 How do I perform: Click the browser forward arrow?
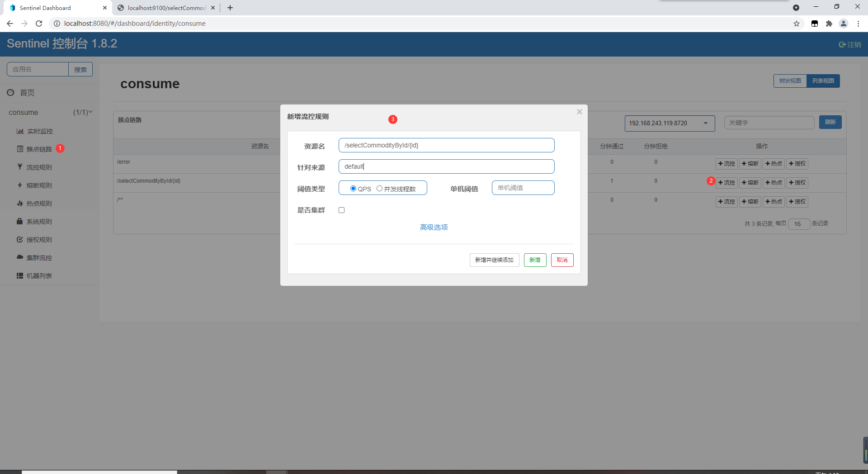[24, 24]
